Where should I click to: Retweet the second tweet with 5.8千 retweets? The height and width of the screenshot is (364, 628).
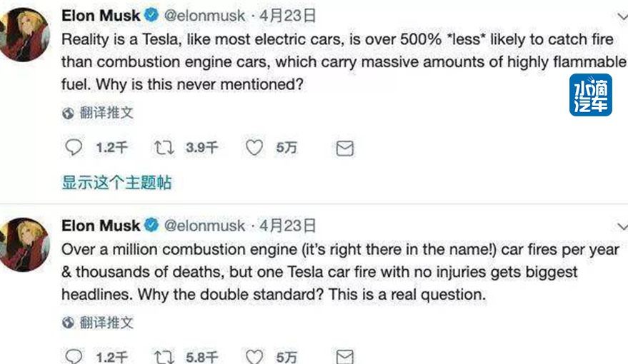click(163, 356)
